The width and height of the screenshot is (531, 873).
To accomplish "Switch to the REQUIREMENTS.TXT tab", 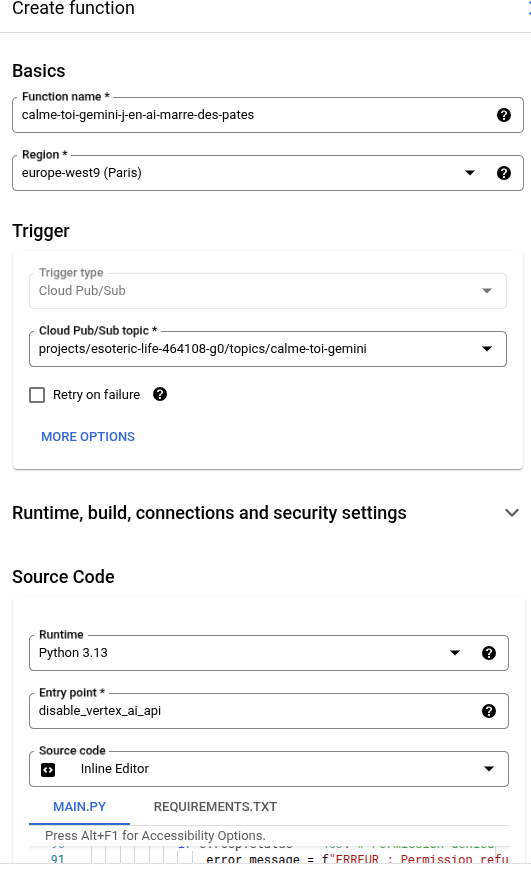I will click(x=215, y=807).
